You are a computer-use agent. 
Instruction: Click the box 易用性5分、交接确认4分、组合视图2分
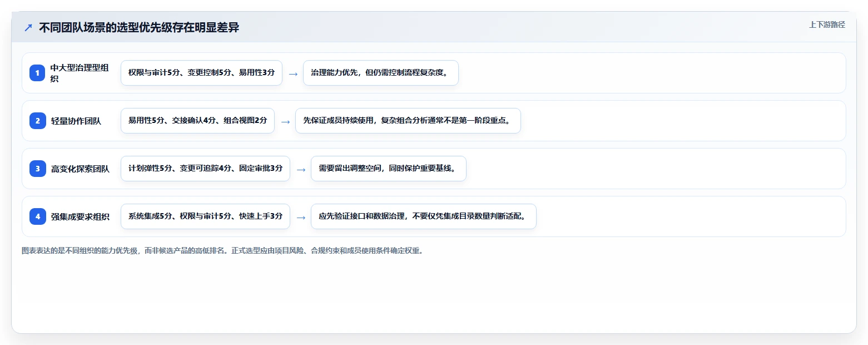[197, 121]
